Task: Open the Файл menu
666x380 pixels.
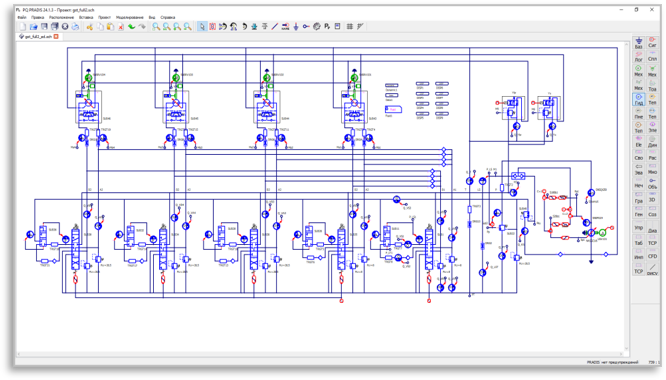Action: pyautogui.click(x=22, y=17)
